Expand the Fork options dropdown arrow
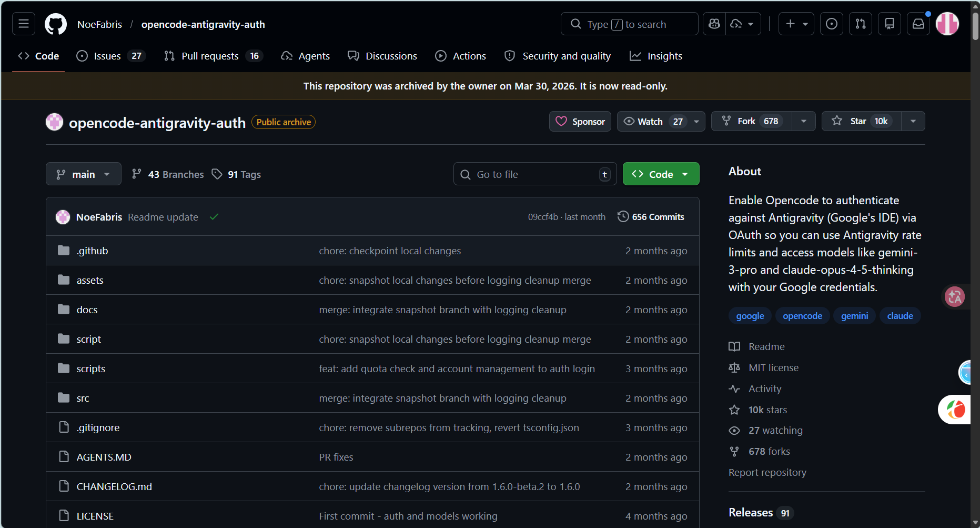 click(804, 121)
